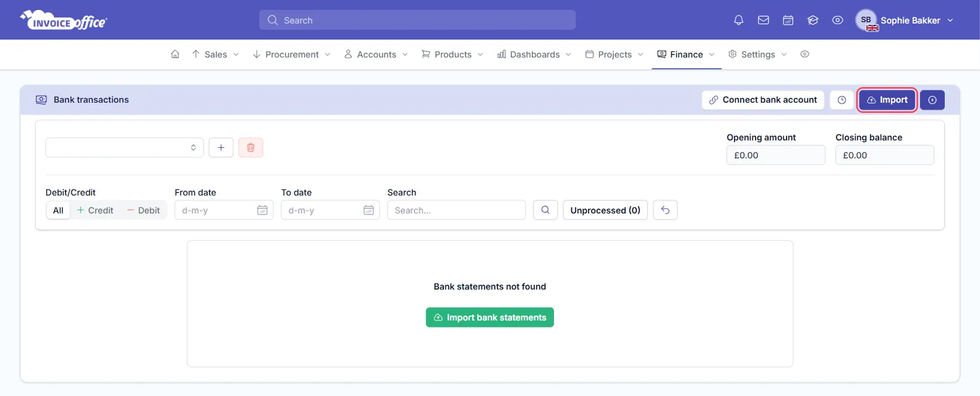980x396 pixels.
Task: Click the transactions Search... text field
Action: coord(456,210)
